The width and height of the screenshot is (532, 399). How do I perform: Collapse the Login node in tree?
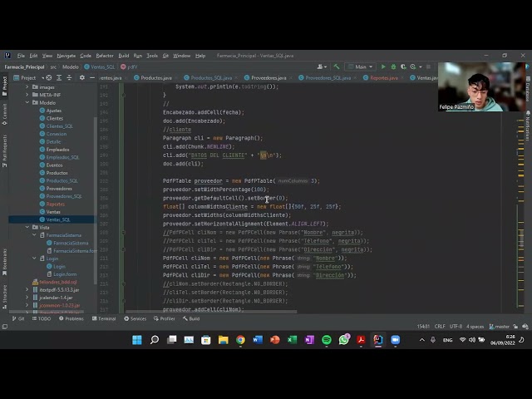point(34,259)
